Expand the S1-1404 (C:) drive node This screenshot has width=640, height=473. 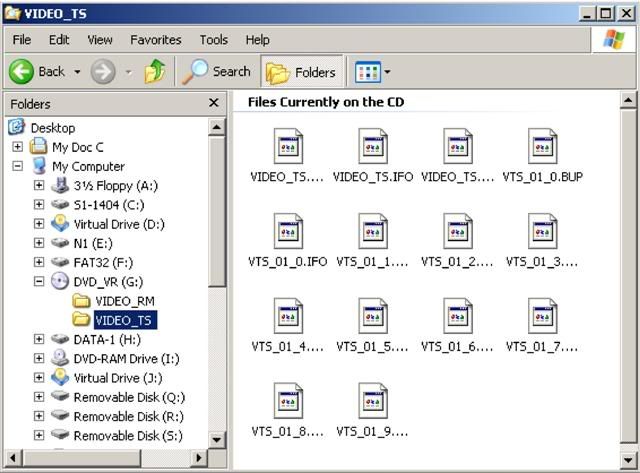pyautogui.click(x=39, y=204)
